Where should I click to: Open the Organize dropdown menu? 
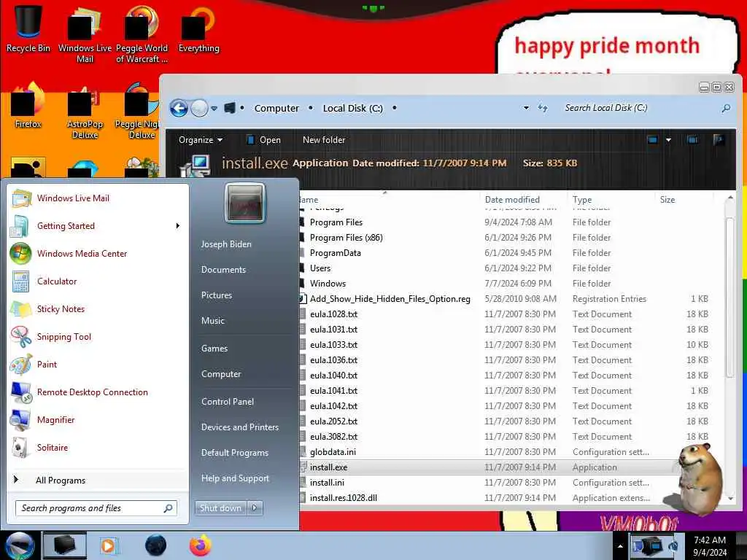pyautogui.click(x=200, y=139)
